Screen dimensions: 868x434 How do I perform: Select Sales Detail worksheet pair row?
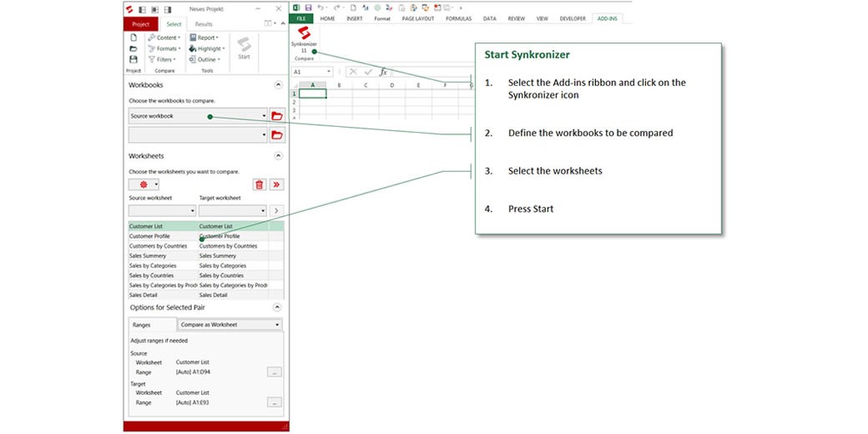[x=206, y=295]
